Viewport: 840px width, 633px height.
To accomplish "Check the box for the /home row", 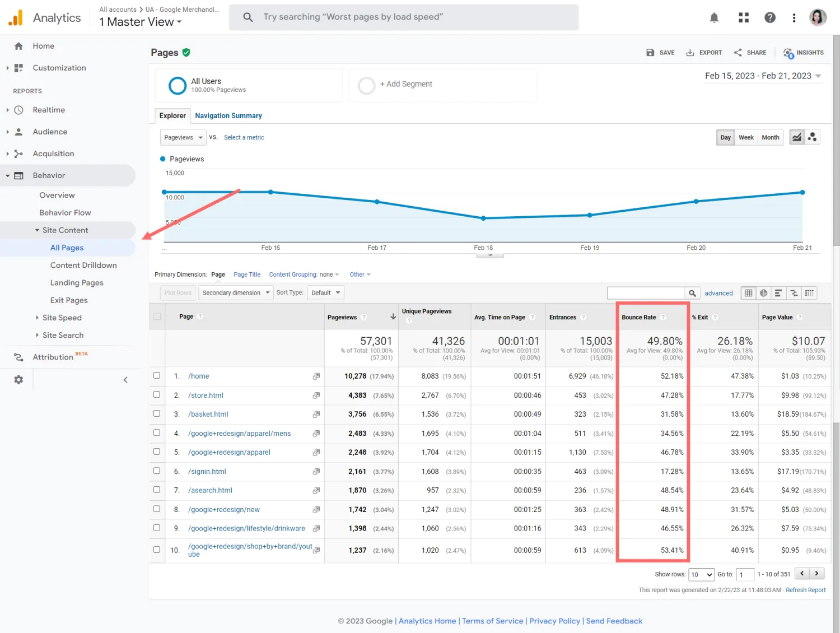I will 157,376.
